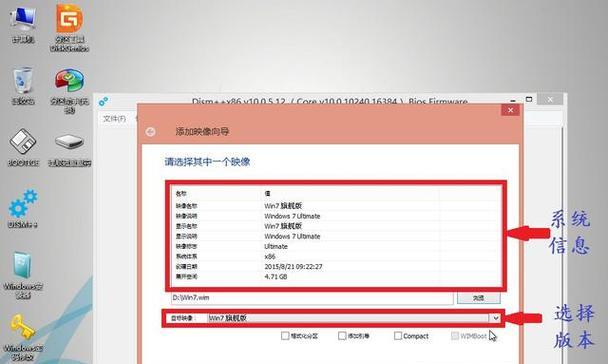Enable the 添加引导 checkbox
Image resolution: width=608 pixels, height=364 pixels.
pyautogui.click(x=342, y=336)
